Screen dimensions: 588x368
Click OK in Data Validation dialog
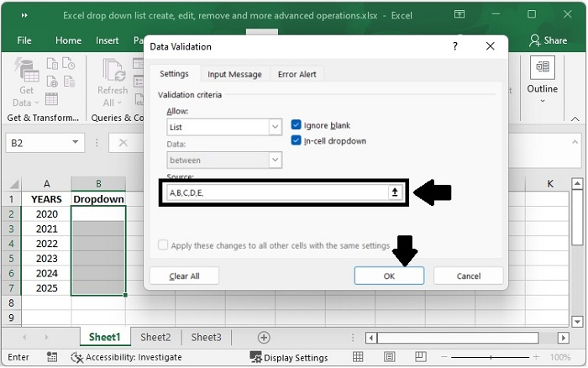tap(389, 276)
